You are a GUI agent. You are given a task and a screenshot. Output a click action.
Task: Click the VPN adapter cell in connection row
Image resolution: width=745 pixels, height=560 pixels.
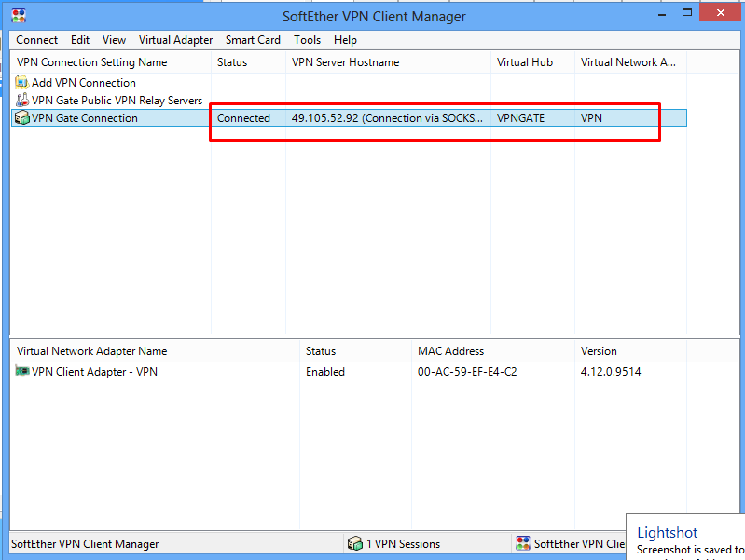click(591, 117)
